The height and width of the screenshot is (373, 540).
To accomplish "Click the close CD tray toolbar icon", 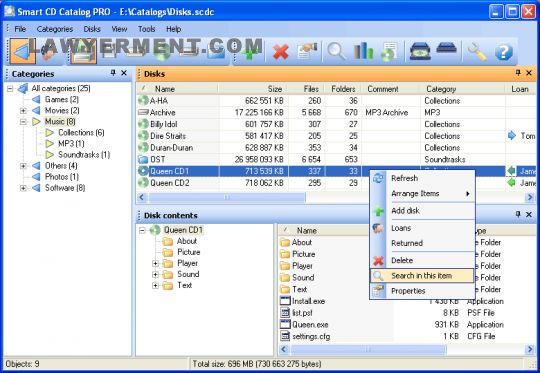I will click(446, 48).
